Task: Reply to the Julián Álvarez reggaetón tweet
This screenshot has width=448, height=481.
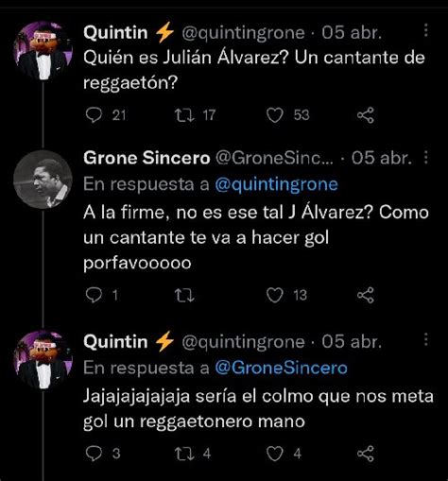Action: pyautogui.click(x=94, y=115)
